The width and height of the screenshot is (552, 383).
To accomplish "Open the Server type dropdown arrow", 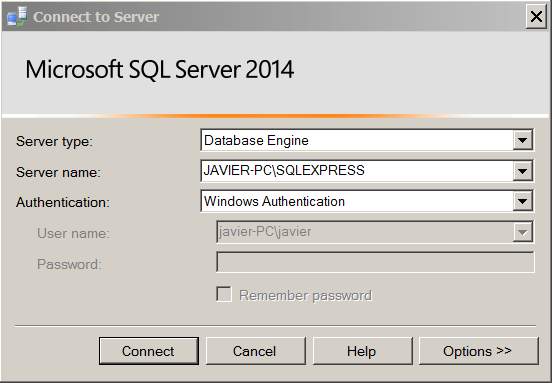I will (x=522, y=140).
